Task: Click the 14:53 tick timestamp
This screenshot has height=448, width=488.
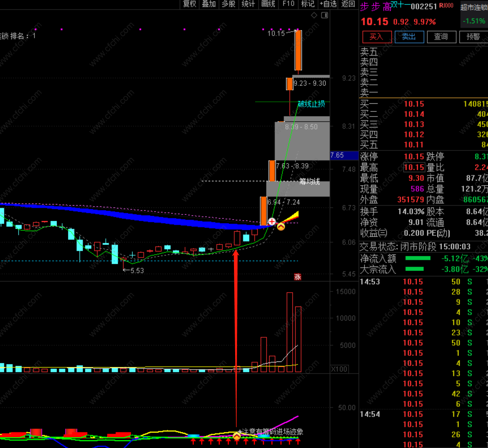Action: [x=370, y=282]
